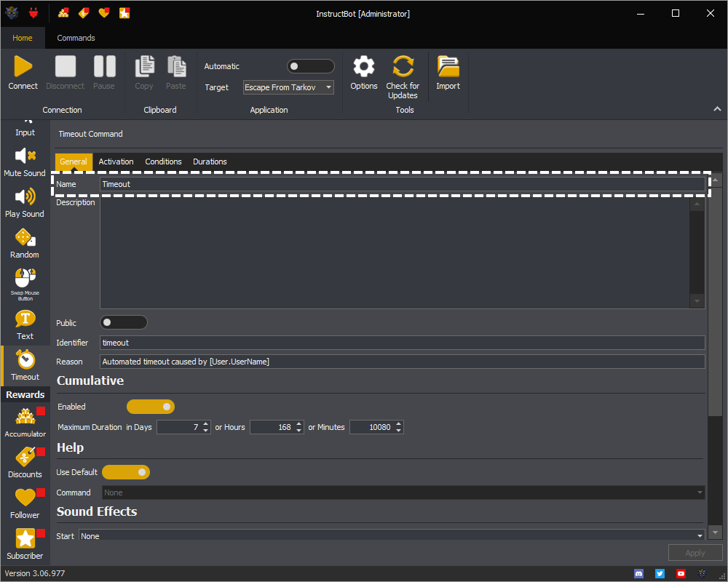The image size is (728, 582).
Task: Click the Connect play icon
Action: (x=23, y=66)
